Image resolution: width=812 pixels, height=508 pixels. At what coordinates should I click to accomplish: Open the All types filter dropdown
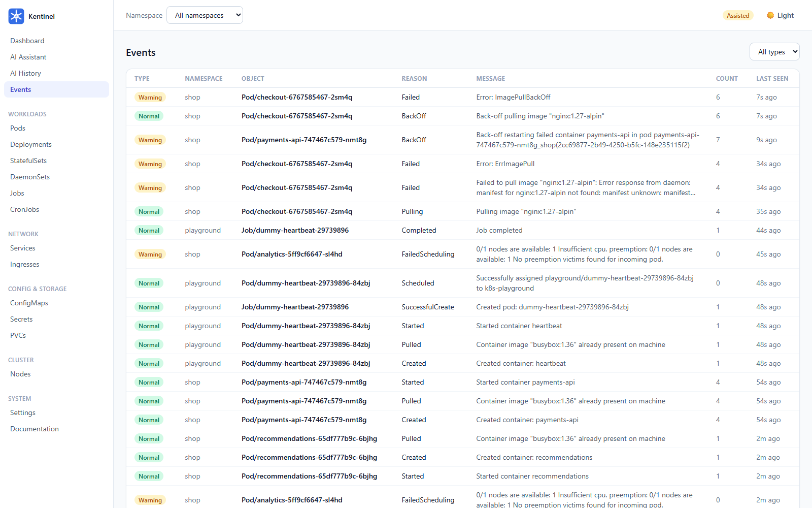tap(774, 52)
